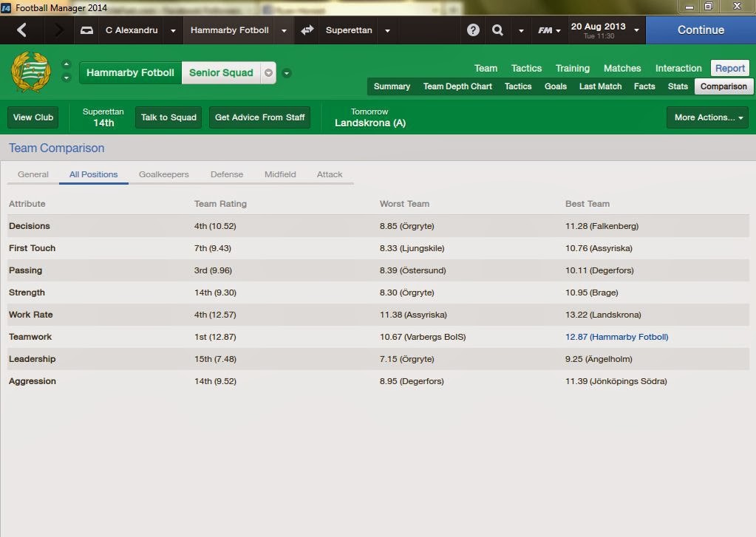The width and height of the screenshot is (756, 537).
Task: Expand the C Alexandru dropdown arrow
Action: tap(173, 30)
